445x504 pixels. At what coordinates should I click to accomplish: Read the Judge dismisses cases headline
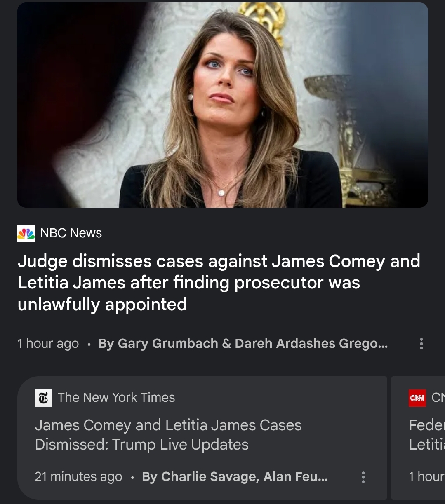[219, 283]
